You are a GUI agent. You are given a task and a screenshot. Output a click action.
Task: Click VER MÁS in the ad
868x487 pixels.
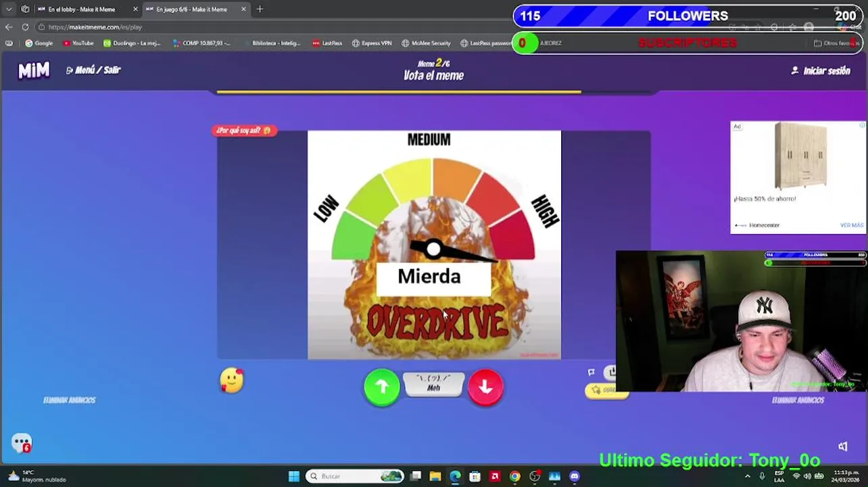[851, 225]
